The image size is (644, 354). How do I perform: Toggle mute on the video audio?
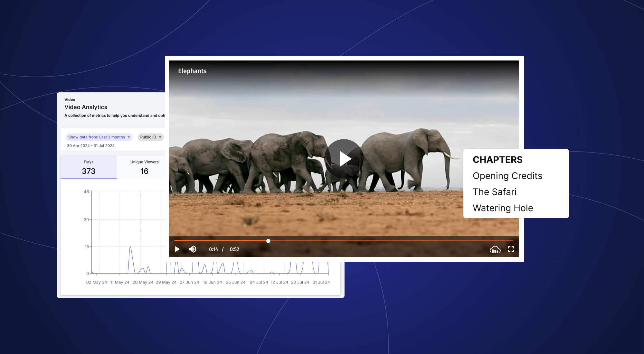click(x=193, y=249)
